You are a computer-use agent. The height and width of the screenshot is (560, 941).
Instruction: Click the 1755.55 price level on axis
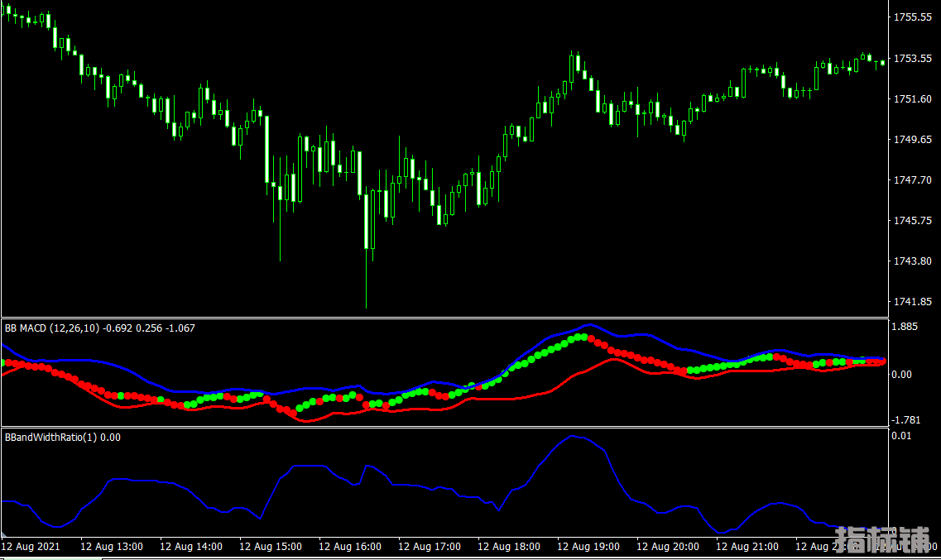[x=914, y=17]
